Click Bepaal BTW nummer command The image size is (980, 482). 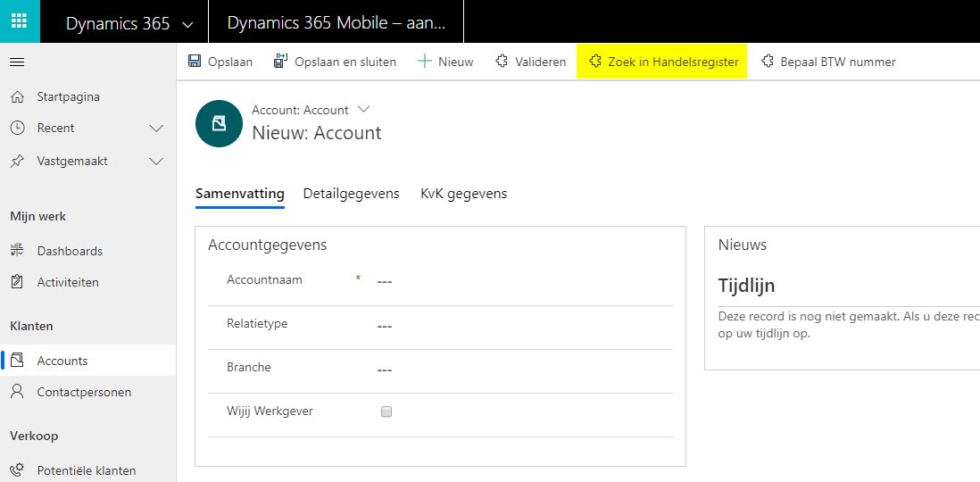coord(827,62)
